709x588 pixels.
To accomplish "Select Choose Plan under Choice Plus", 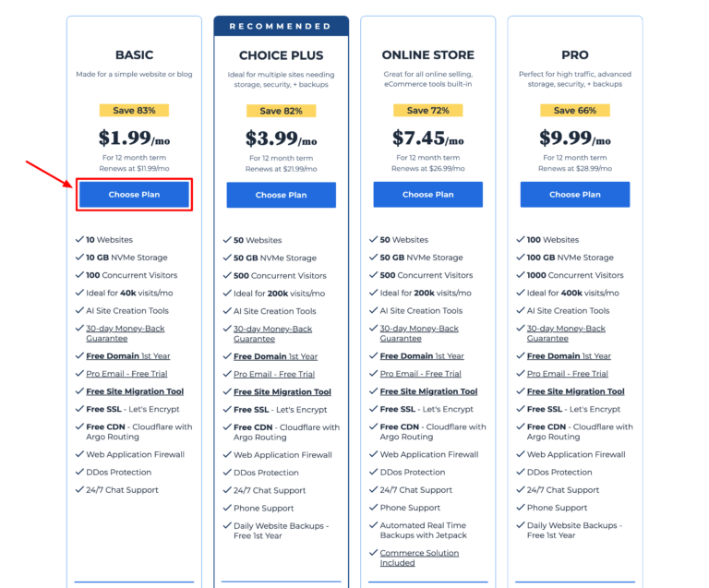I will pyautogui.click(x=281, y=195).
